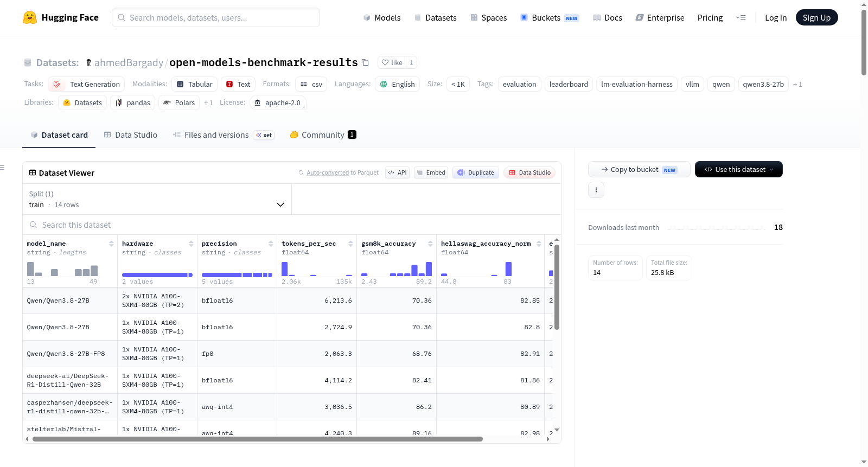Open the Auto-converted to Parquet link
The width and height of the screenshot is (868, 467).
(328, 172)
